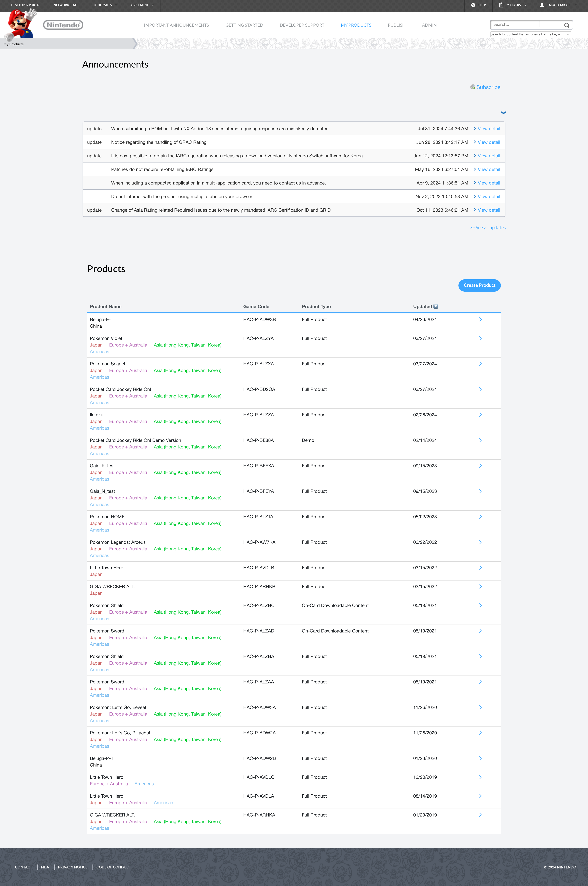Screen dimensions: 588x886
Task: Go to Important Announcements tab
Action: (176, 25)
